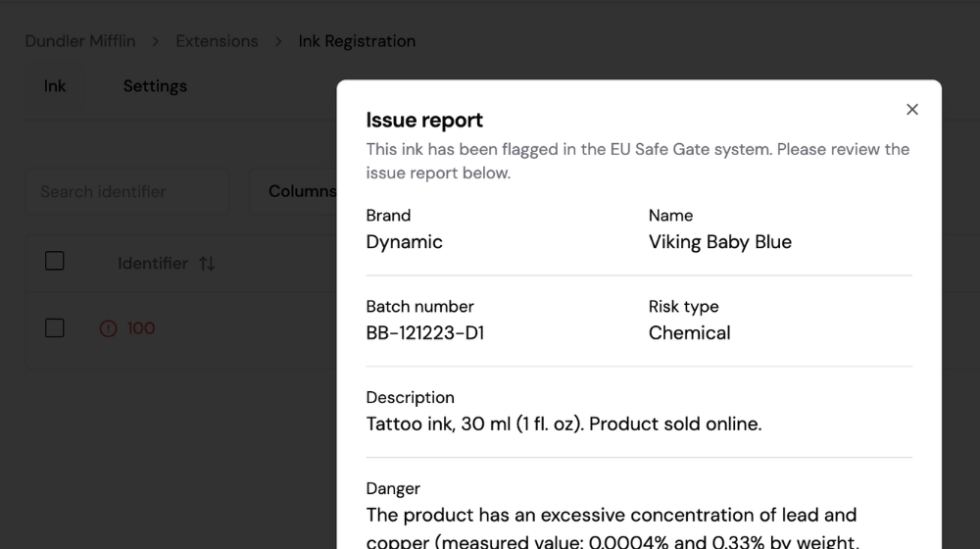Go to Dundler Mifflin breadcrumb
The height and width of the screenshot is (549, 980).
pos(80,41)
